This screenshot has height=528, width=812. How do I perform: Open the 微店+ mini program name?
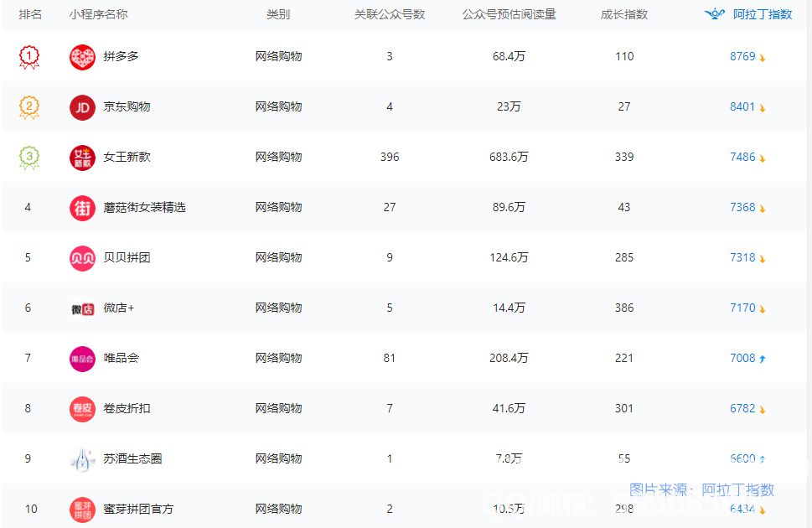tap(119, 308)
